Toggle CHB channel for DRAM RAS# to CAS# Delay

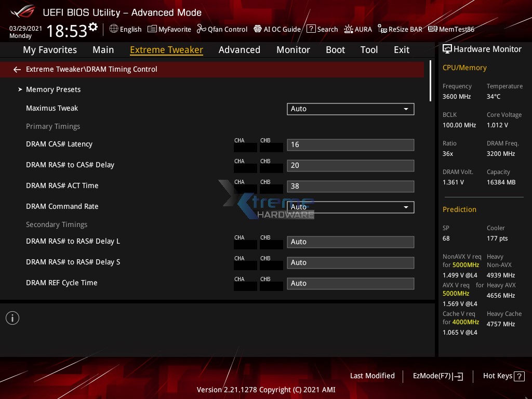click(x=271, y=168)
